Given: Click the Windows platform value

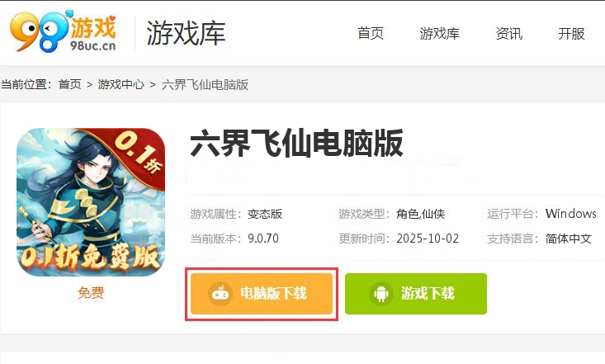Looking at the screenshot, I should [x=570, y=214].
